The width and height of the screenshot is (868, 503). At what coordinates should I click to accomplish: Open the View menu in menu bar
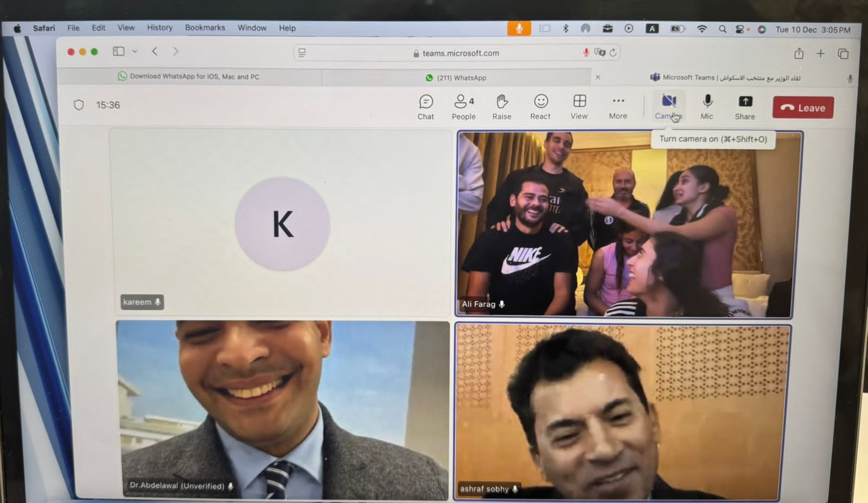(x=126, y=28)
